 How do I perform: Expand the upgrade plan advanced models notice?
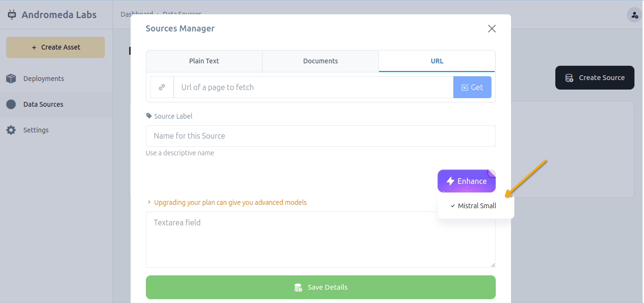(x=227, y=202)
